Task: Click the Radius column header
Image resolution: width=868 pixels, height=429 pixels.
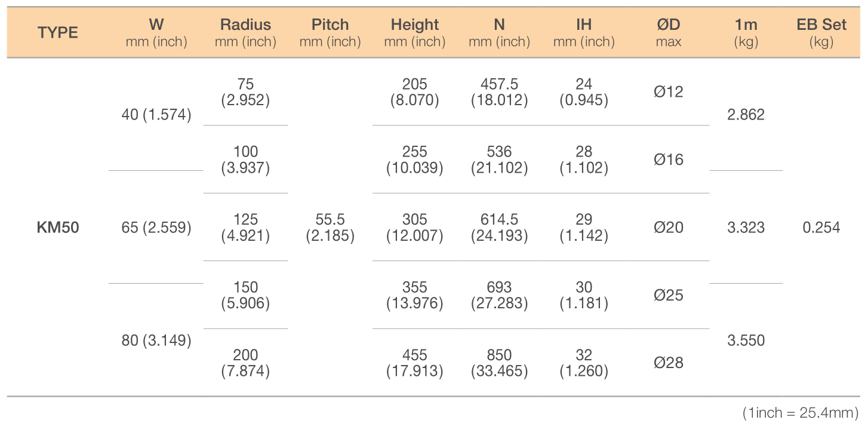Action: [245, 33]
